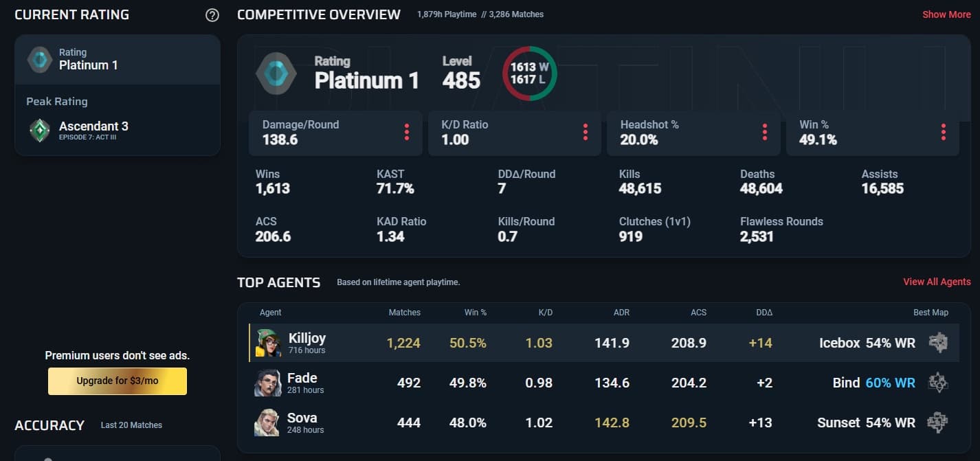Click the Killjoy agent portrait
The width and height of the screenshot is (980, 461).
(x=268, y=343)
